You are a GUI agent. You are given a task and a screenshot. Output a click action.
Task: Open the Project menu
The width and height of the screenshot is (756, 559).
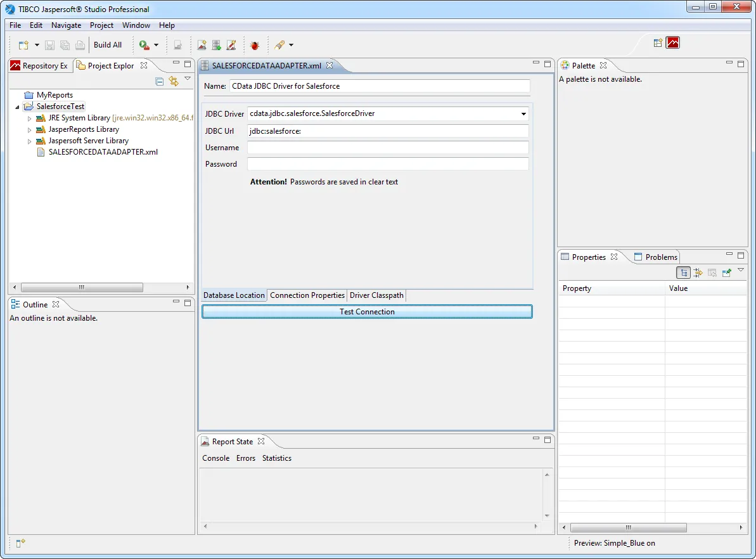(x=101, y=25)
